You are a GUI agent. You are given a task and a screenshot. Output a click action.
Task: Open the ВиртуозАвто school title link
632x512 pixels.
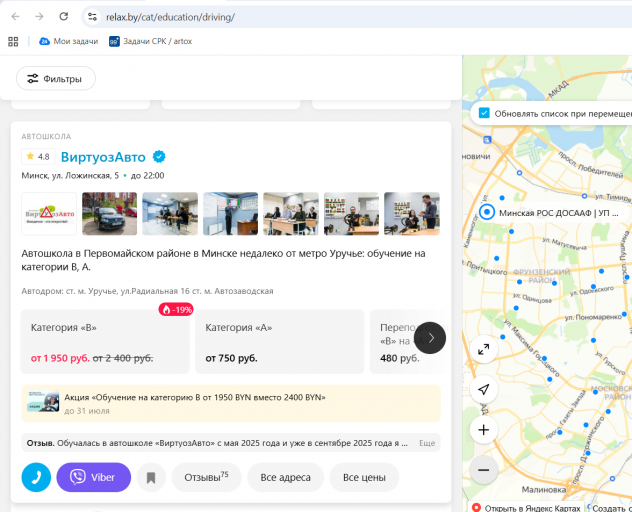[103, 157]
